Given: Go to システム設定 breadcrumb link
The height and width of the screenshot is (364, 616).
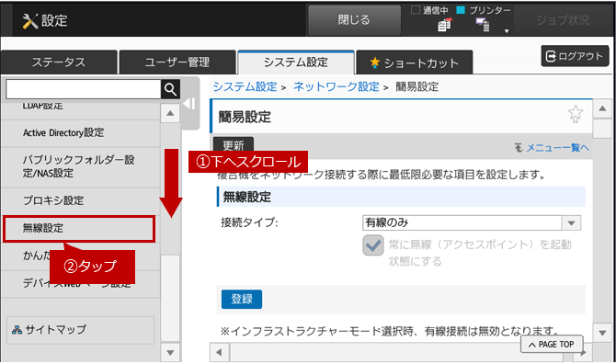Looking at the screenshot, I should click(245, 86).
